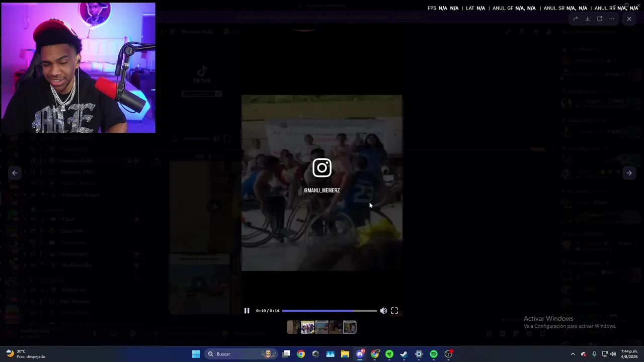Select the second thumbnail in the carousel
The height and width of the screenshot is (362, 644).
tap(307, 327)
